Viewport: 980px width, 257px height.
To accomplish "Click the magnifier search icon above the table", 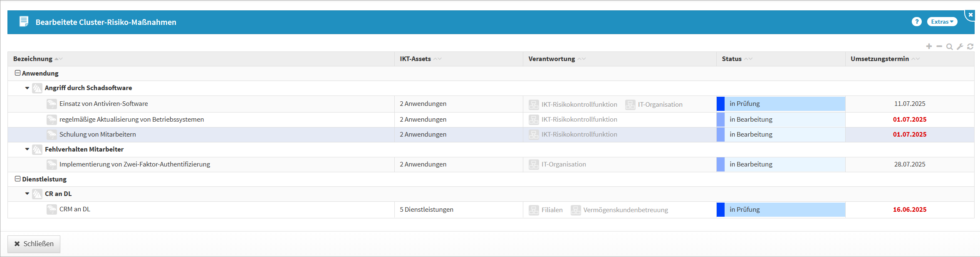I will pos(950,47).
